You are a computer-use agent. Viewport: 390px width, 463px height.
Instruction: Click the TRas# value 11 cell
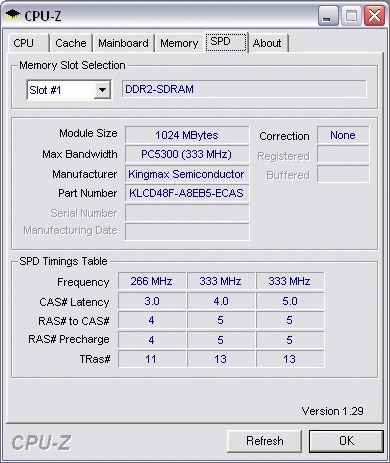point(152,359)
